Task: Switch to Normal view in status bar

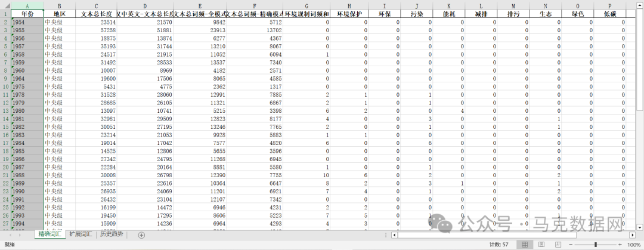Action: pyautogui.click(x=525, y=245)
